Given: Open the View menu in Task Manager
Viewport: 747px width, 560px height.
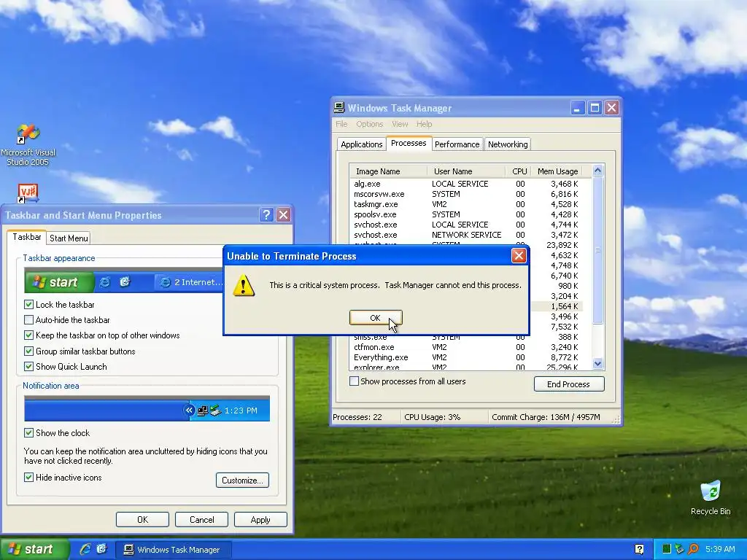Looking at the screenshot, I should click(400, 124).
